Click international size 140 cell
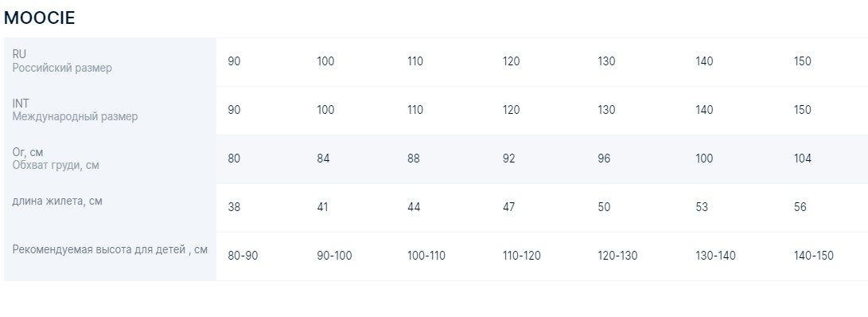Viewport: 868px width, 317px height. 704,110
